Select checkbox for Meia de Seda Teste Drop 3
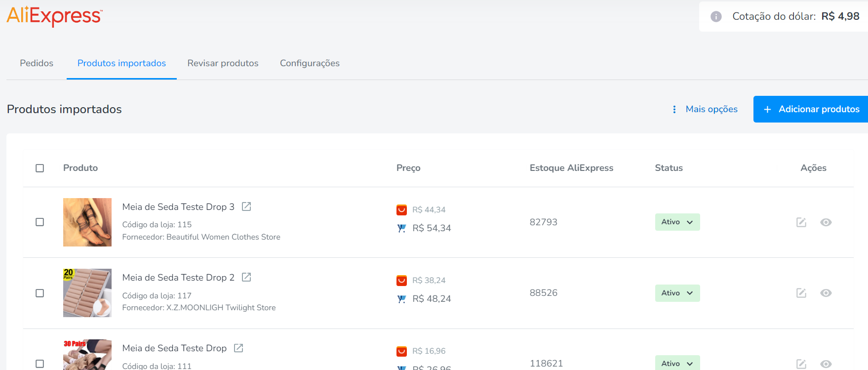The height and width of the screenshot is (370, 868). (40, 222)
